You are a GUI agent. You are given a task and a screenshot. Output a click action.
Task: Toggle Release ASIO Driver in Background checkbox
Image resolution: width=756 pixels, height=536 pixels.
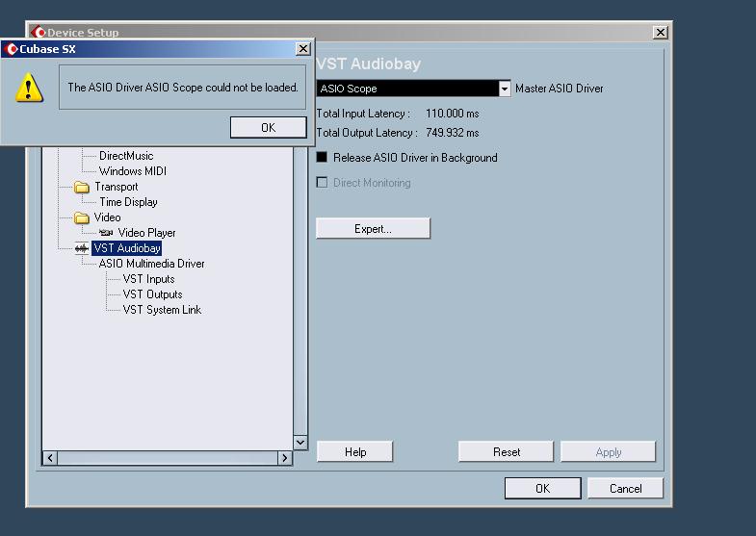tap(322, 157)
